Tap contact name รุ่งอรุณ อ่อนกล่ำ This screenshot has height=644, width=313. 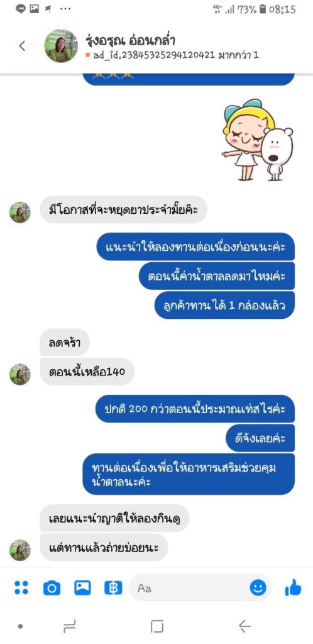tap(131, 40)
